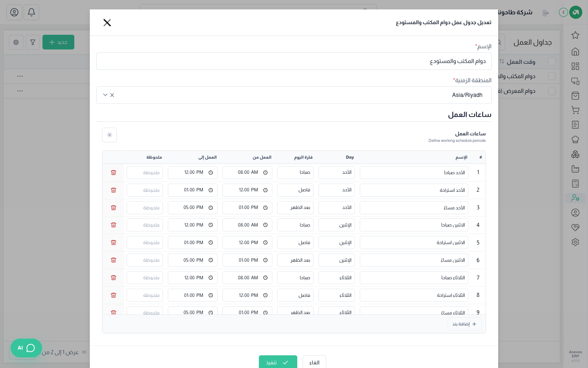The width and height of the screenshot is (588, 368).
Task: Open list settings gear in background toolbar
Action: pyautogui.click(x=16, y=42)
